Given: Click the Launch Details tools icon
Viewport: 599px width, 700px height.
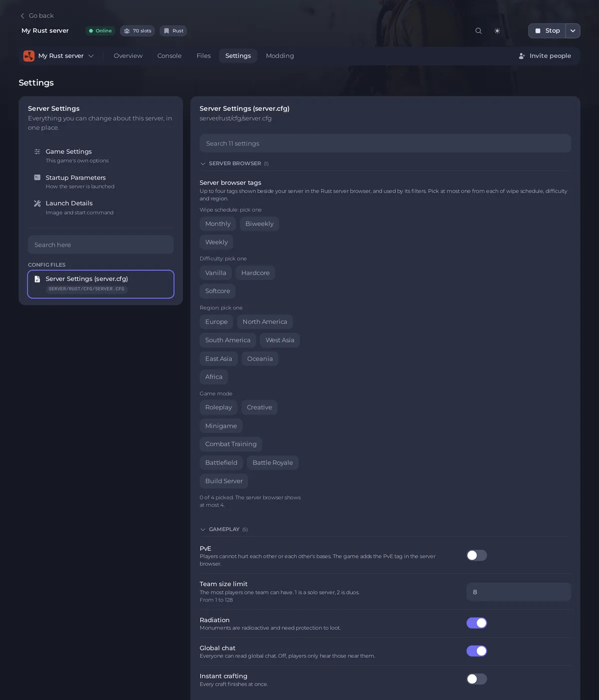Looking at the screenshot, I should [37, 203].
